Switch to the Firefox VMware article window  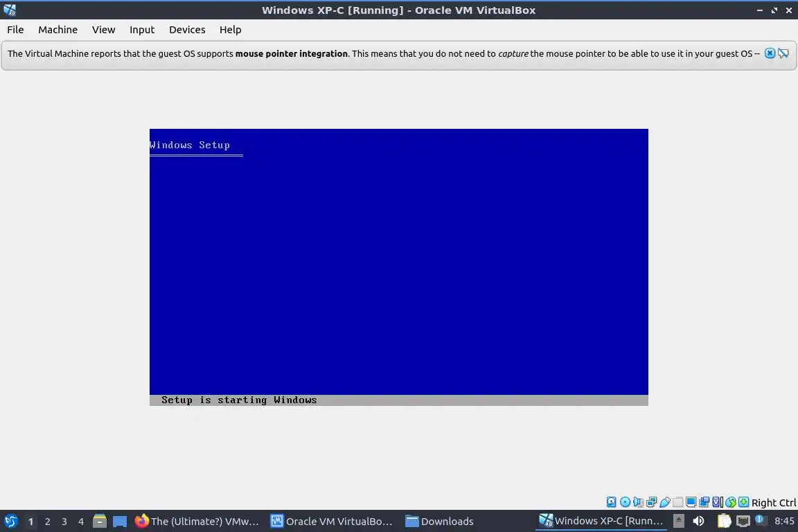(x=197, y=521)
